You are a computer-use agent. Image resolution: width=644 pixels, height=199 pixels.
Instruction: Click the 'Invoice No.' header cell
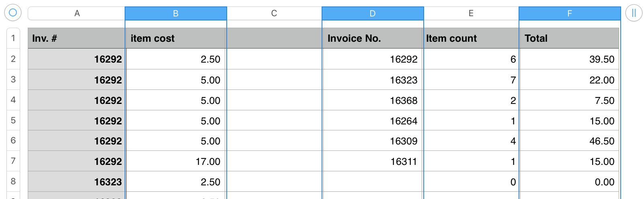tap(373, 38)
